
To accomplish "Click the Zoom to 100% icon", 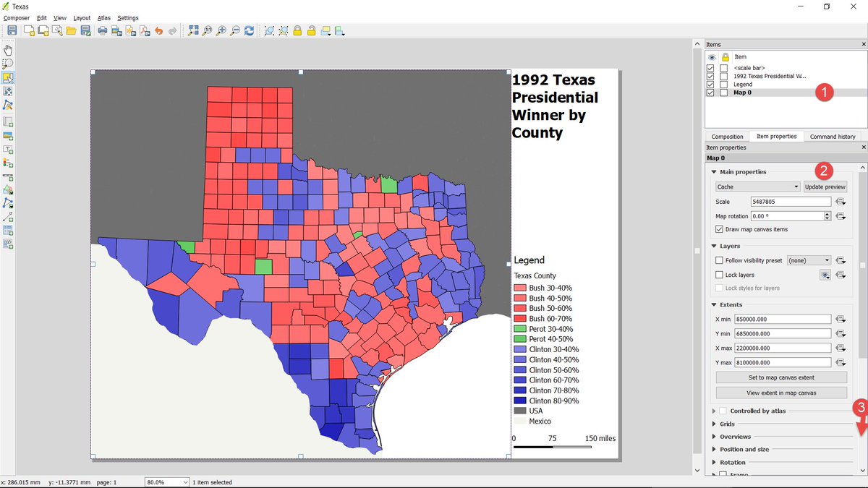I will point(208,30).
